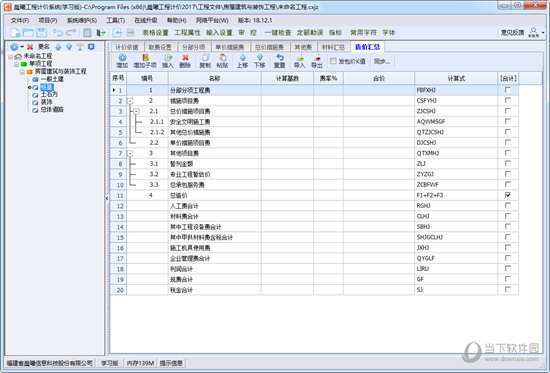Click the user account icon at top right

click(x=534, y=32)
